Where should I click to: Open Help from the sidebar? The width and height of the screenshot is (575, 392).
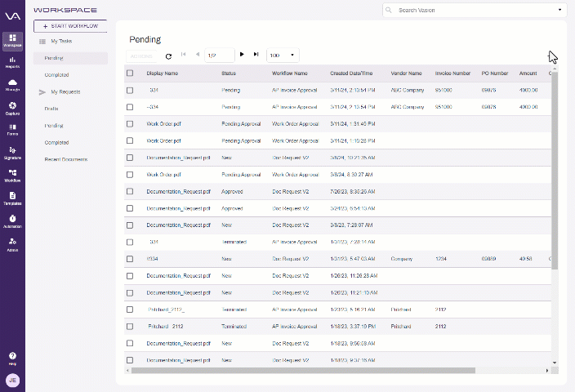tap(12, 359)
